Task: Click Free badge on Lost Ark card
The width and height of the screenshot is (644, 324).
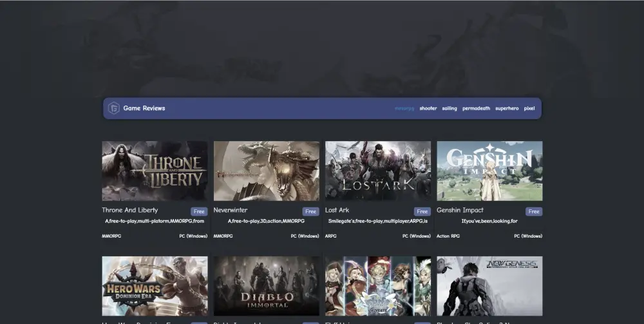Action: click(422, 211)
